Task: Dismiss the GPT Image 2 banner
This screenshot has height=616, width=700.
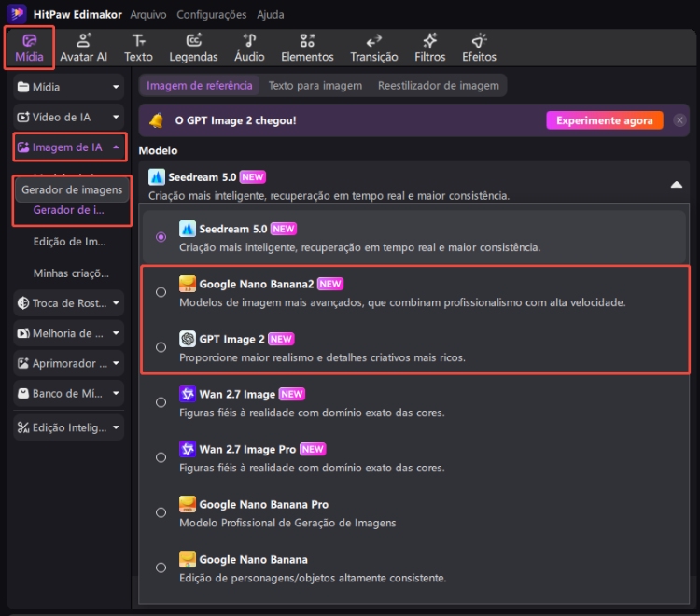Action: pos(679,120)
